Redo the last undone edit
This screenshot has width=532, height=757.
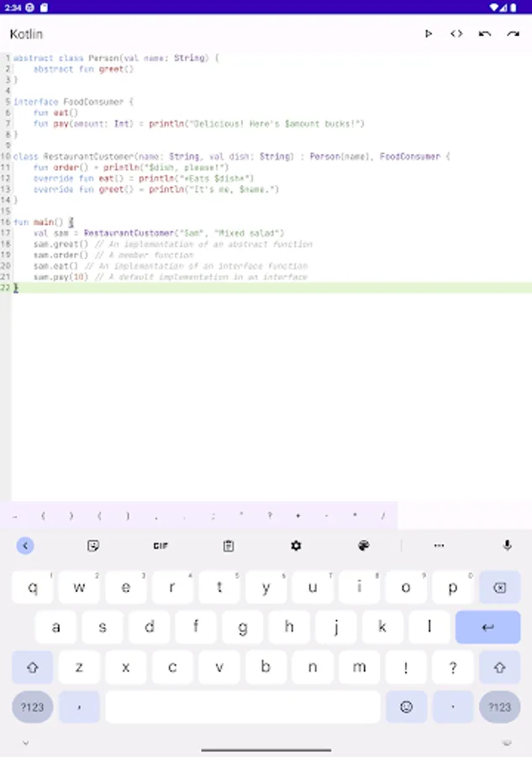(x=514, y=34)
